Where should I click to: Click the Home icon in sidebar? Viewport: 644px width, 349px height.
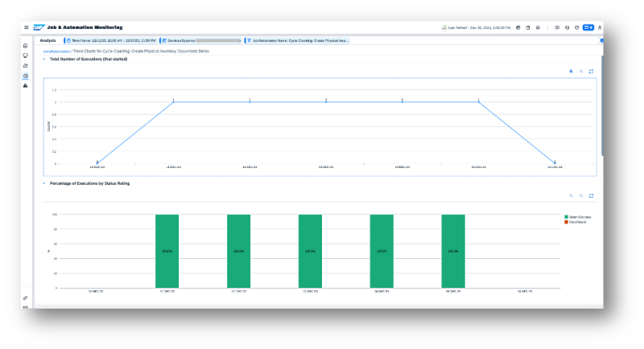click(x=25, y=46)
